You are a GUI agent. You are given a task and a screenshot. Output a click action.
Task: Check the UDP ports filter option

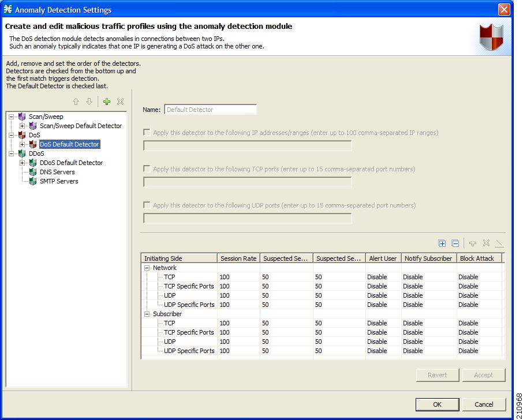click(x=147, y=205)
